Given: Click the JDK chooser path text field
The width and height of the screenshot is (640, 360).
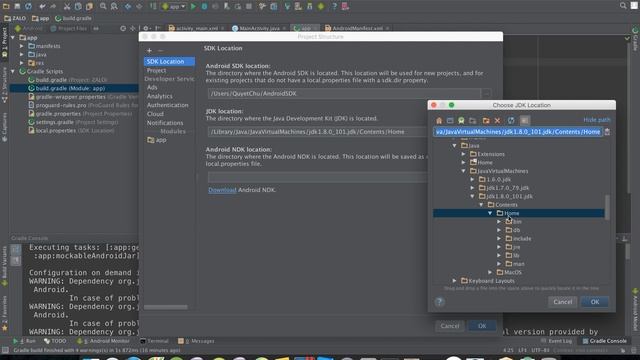Looking at the screenshot, I should [x=518, y=132].
